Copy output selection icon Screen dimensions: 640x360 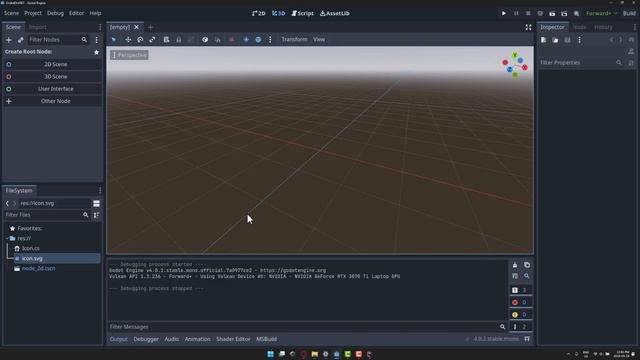pyautogui.click(x=527, y=265)
